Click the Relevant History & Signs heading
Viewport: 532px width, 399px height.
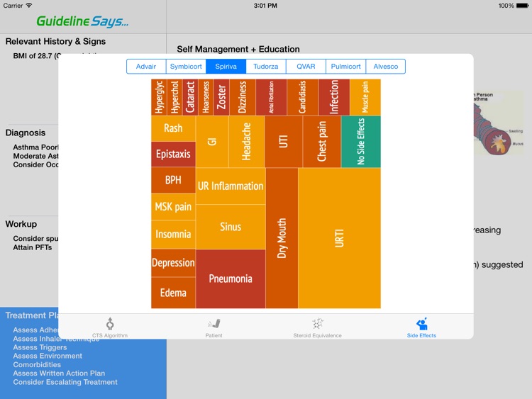coord(55,41)
